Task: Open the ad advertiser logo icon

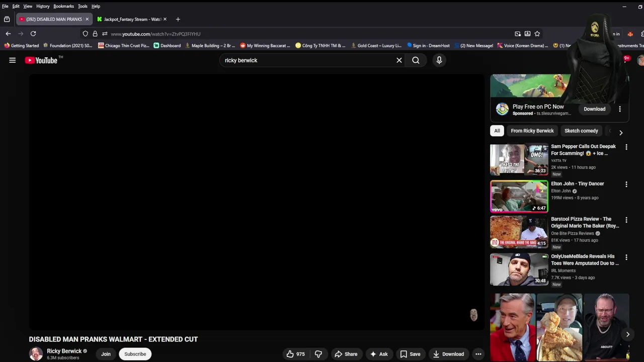Action: 502,109
